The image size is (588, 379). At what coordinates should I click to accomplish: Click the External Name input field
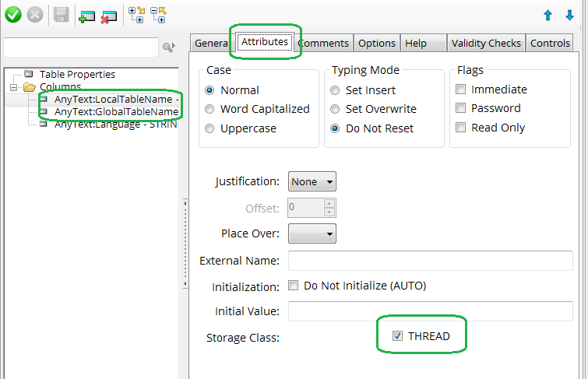coord(430,261)
